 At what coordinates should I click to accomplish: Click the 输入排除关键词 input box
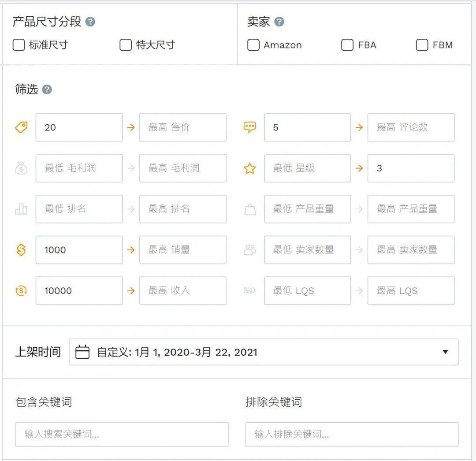352,435
